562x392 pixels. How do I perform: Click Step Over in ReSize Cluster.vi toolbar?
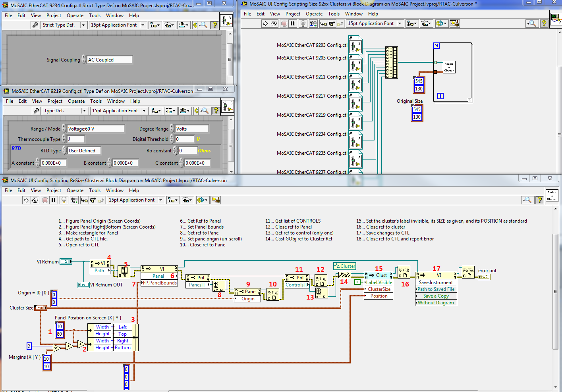pyautogui.click(x=93, y=200)
